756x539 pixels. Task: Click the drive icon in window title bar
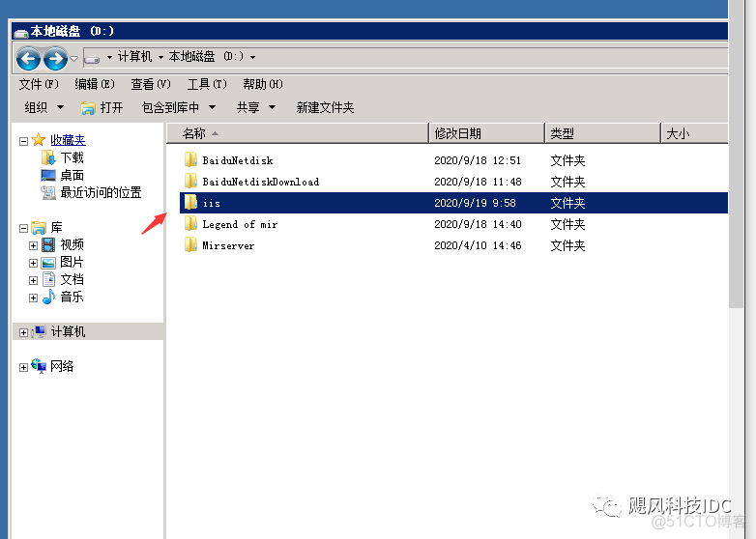click(x=21, y=32)
